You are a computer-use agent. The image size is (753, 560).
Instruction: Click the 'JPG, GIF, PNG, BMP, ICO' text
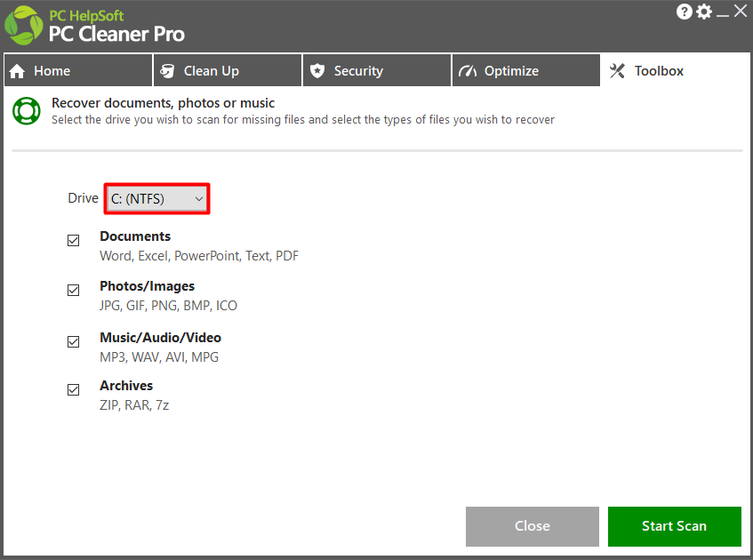169,306
